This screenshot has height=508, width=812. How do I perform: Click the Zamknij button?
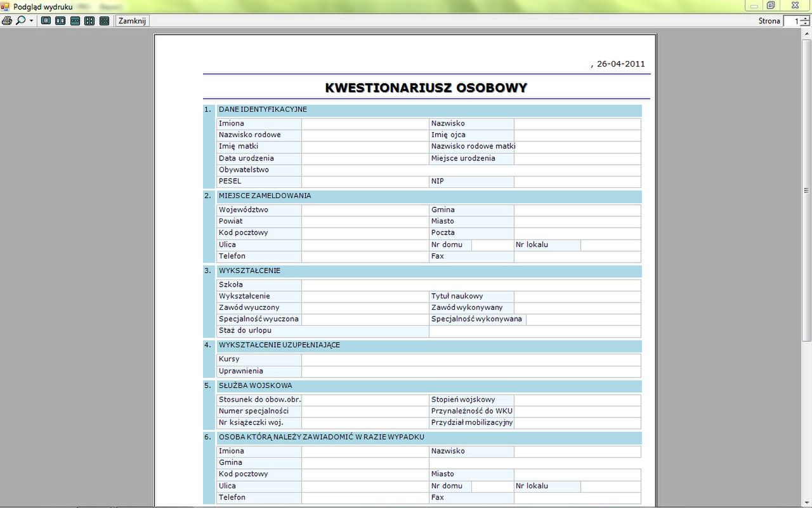pyautogui.click(x=133, y=21)
